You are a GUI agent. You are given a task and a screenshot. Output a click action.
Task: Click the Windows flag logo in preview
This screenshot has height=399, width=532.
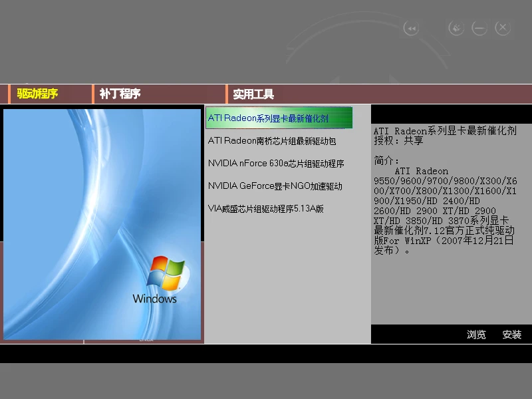[165, 273]
